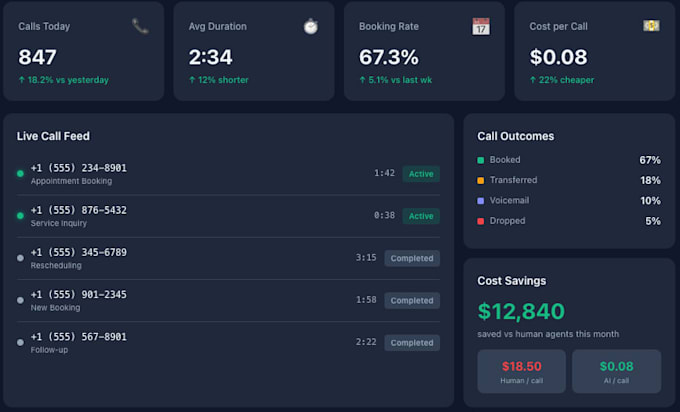The width and height of the screenshot is (680, 412).
Task: Click the $0.08 AI / call box
Action: coord(616,371)
